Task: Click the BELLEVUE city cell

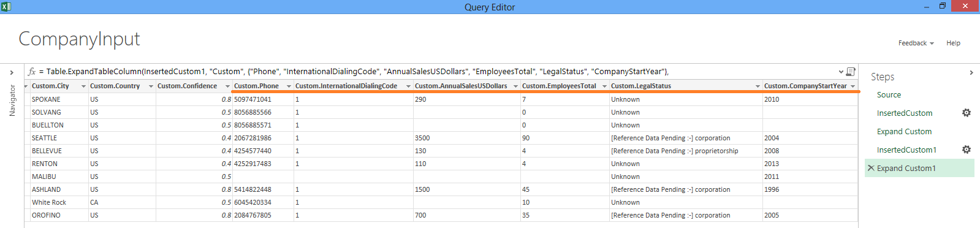Action: pos(59,151)
